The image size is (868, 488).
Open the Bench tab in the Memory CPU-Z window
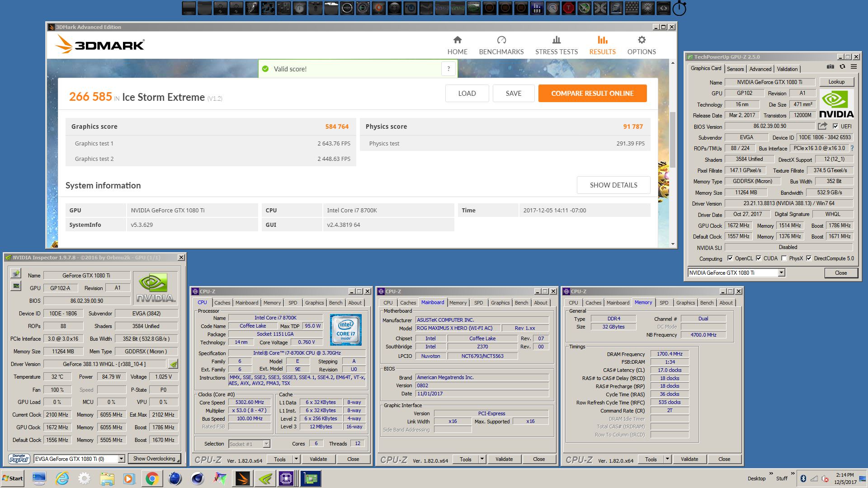[707, 303]
